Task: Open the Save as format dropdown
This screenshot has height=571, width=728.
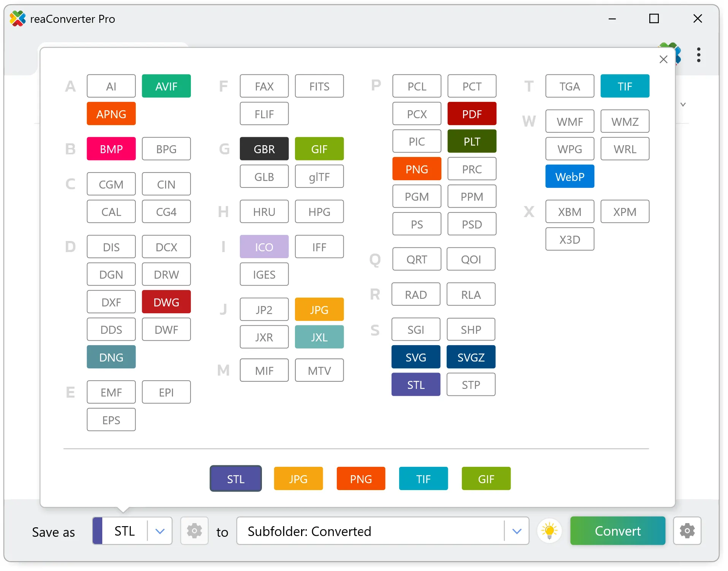Action: (x=160, y=531)
